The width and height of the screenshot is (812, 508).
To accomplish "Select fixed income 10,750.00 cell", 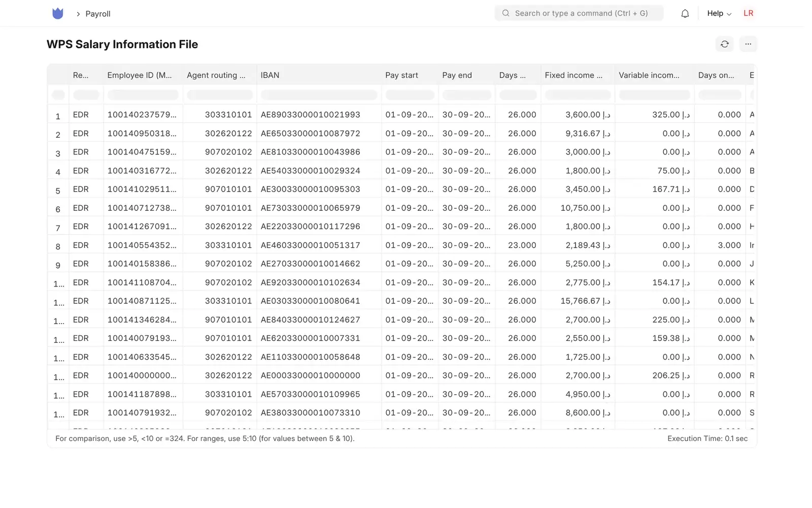I will [578, 208].
